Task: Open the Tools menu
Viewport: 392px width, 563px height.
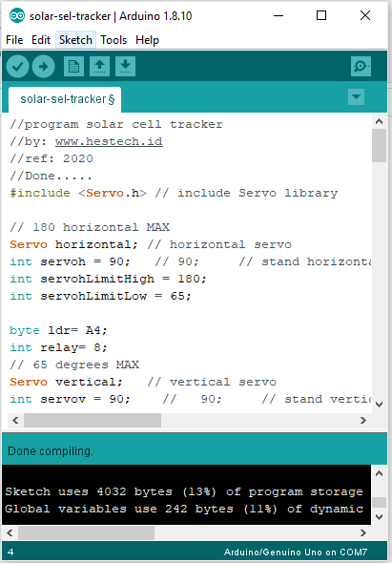Action: (x=113, y=40)
